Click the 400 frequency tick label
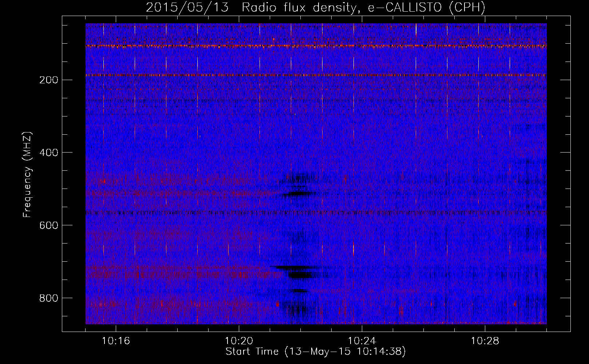 click(49, 153)
